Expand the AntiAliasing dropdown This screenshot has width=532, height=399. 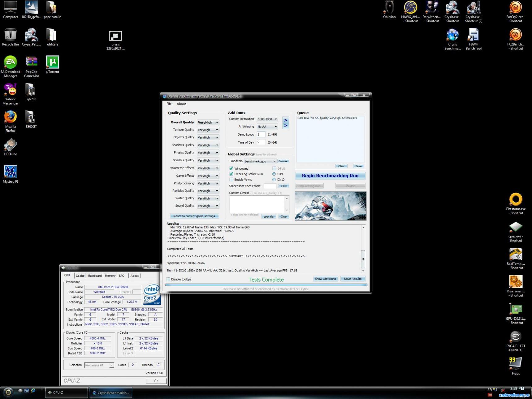(x=267, y=127)
